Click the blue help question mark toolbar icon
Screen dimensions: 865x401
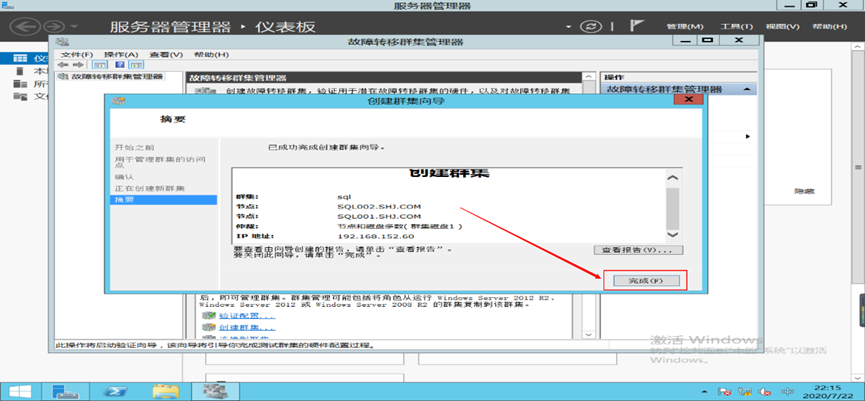(119, 65)
